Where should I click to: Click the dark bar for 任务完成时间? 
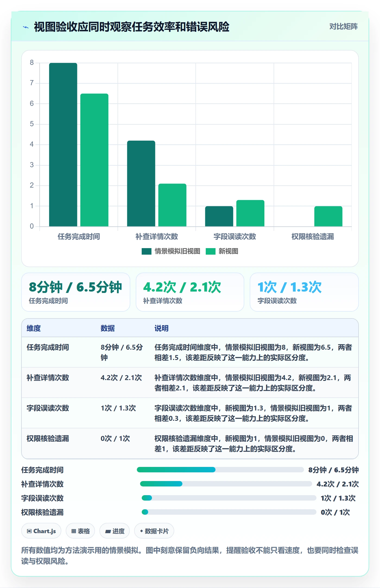pos(63,145)
